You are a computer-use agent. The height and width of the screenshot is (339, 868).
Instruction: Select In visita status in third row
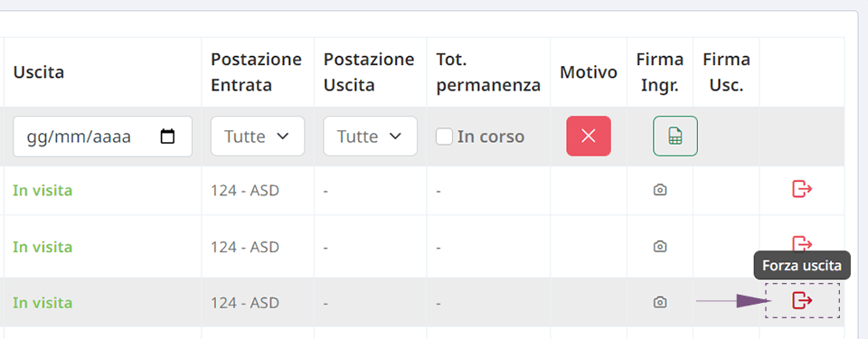coord(42,303)
